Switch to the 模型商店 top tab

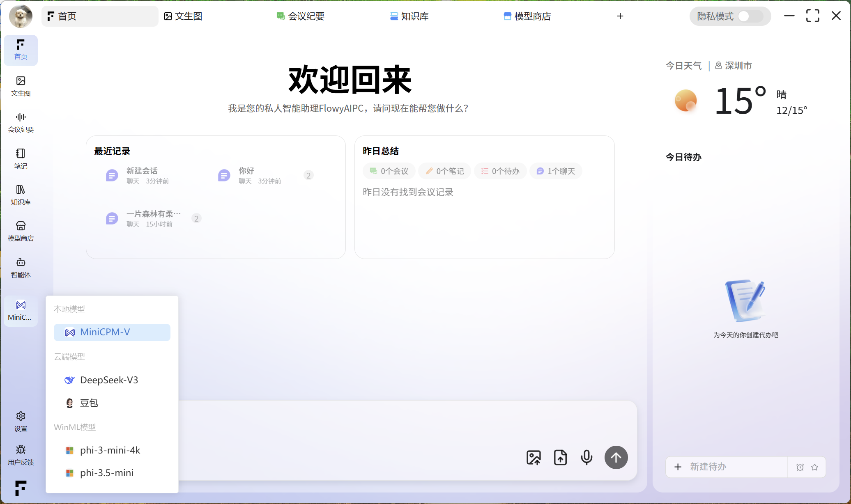coord(527,16)
